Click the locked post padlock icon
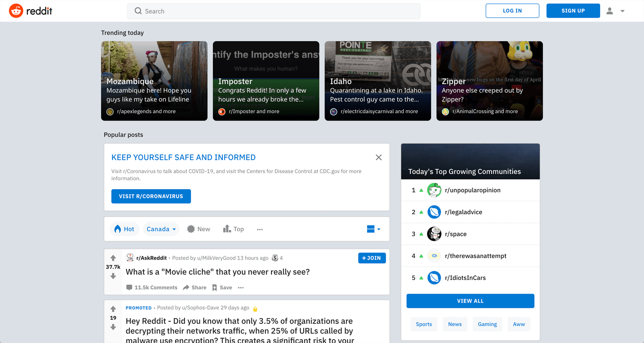This screenshot has height=343, width=644. coord(255,309)
